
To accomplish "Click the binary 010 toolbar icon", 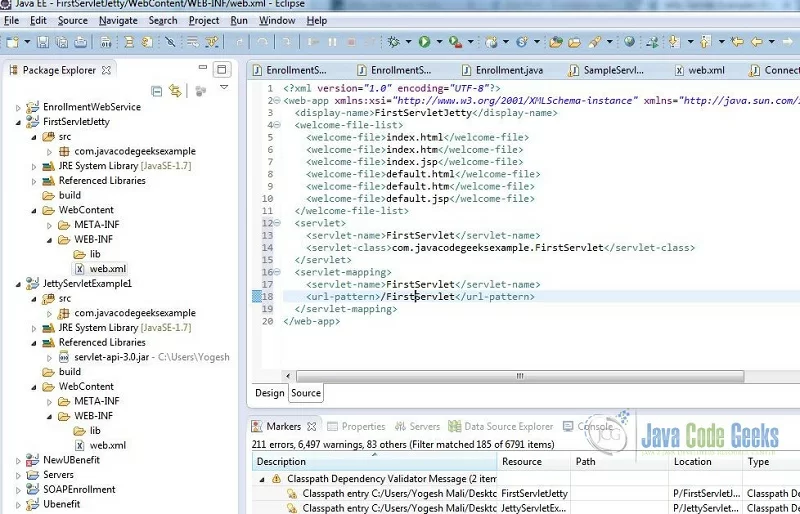I will 106,42.
